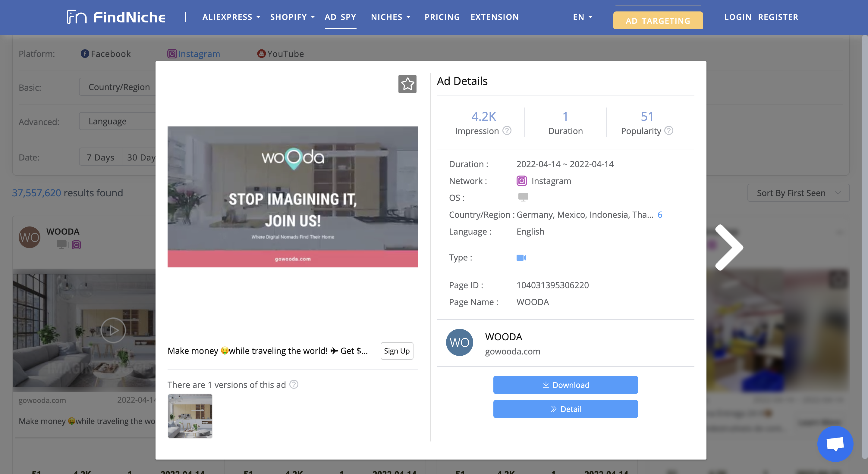Image resolution: width=868 pixels, height=474 pixels.
Task: Click AD TARGETING button
Action: (x=658, y=20)
